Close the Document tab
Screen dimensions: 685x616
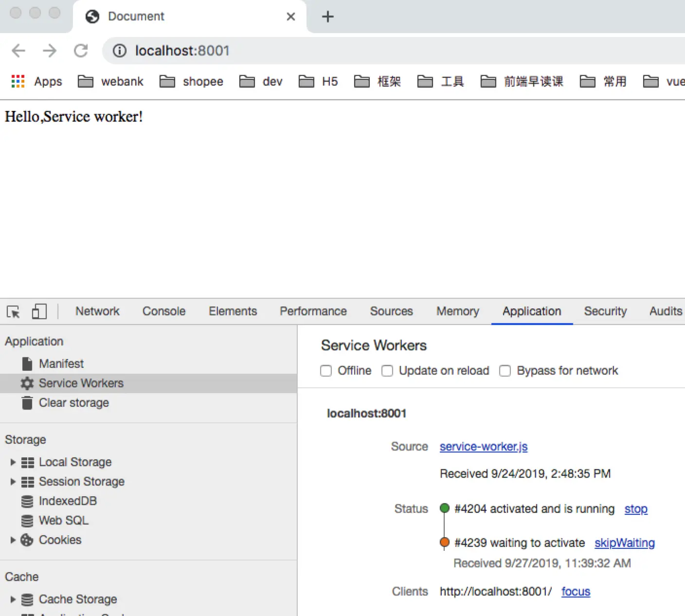[x=291, y=17]
